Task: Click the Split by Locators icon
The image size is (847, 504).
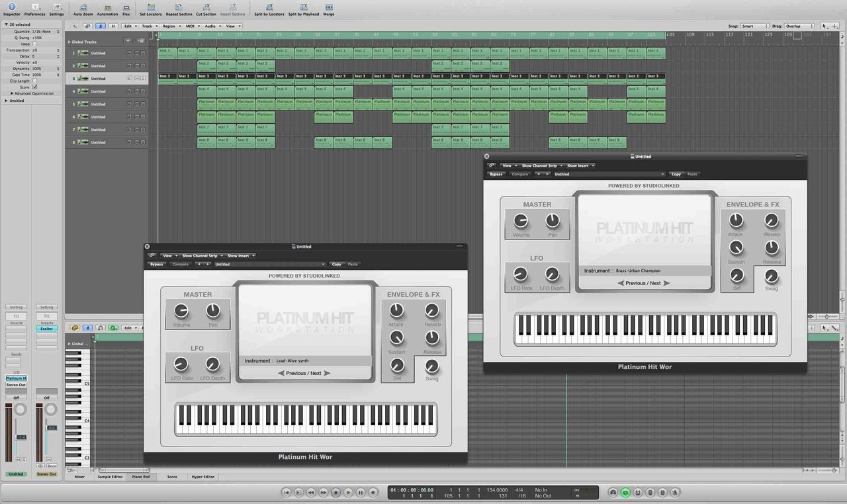Action: pos(269,9)
